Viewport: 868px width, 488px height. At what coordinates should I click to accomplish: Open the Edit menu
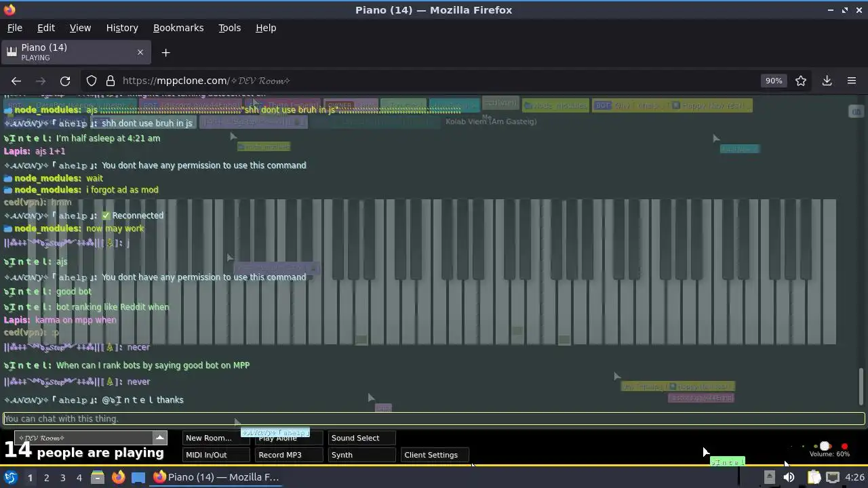point(46,28)
